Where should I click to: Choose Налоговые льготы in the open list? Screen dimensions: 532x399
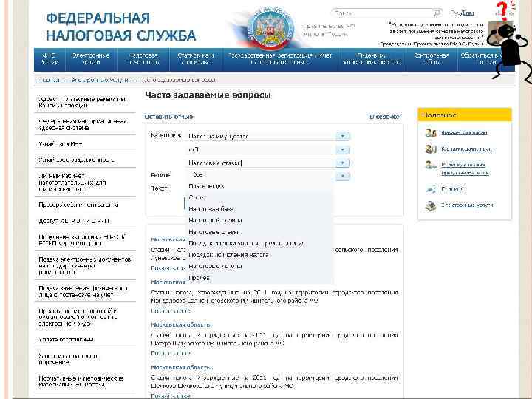pyautogui.click(x=259, y=266)
